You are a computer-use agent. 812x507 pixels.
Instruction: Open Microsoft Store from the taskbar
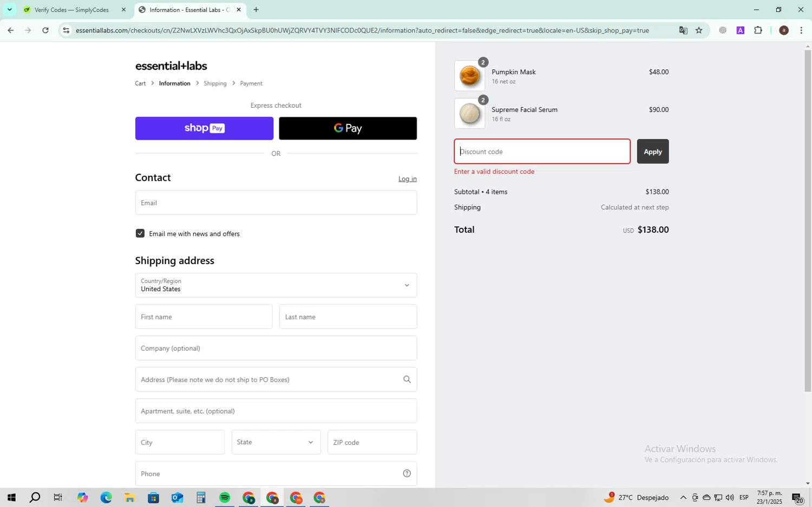(153, 498)
